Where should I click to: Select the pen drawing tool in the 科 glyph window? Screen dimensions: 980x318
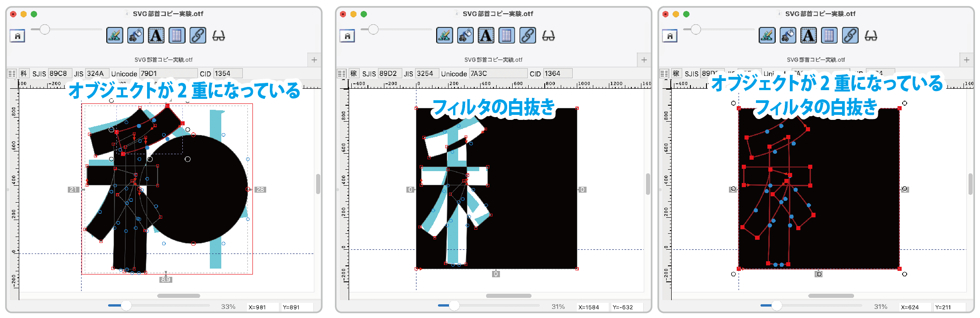click(x=115, y=35)
